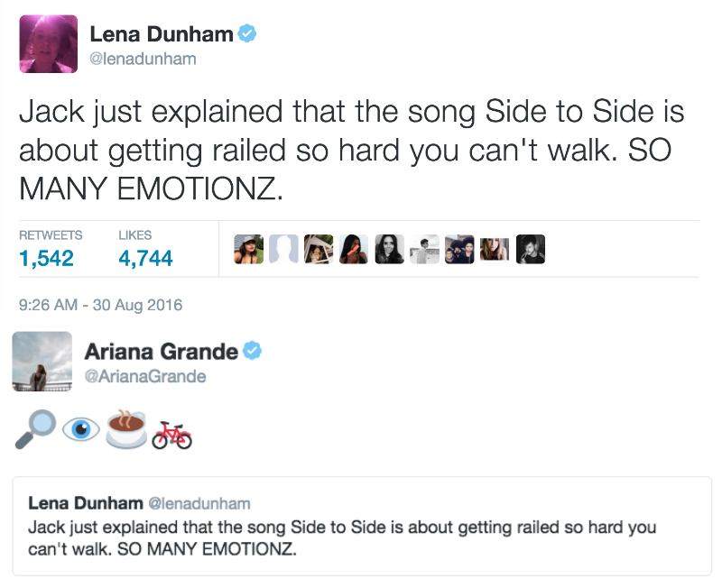The height and width of the screenshot is (588, 722).
Task: Open the 9:26 AM - 30 Aug 2016 timestamp
Action: tap(101, 305)
